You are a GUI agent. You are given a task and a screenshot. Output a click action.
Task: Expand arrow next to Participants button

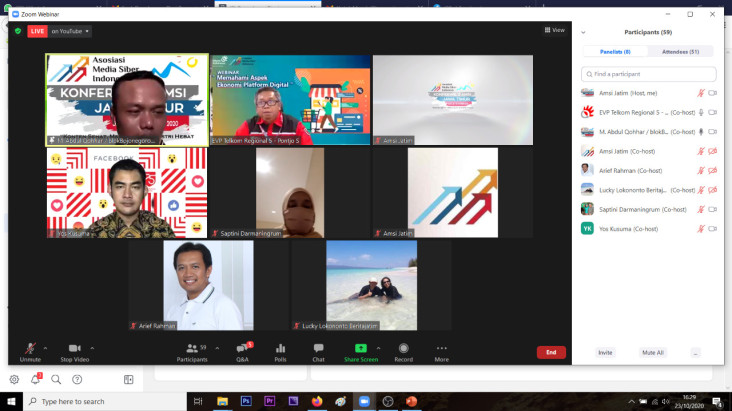[217, 348]
